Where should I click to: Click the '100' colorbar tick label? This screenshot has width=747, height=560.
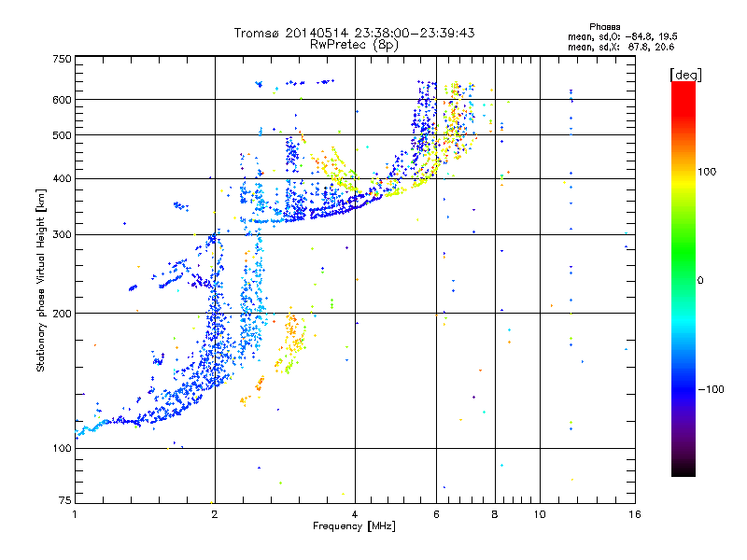(707, 172)
